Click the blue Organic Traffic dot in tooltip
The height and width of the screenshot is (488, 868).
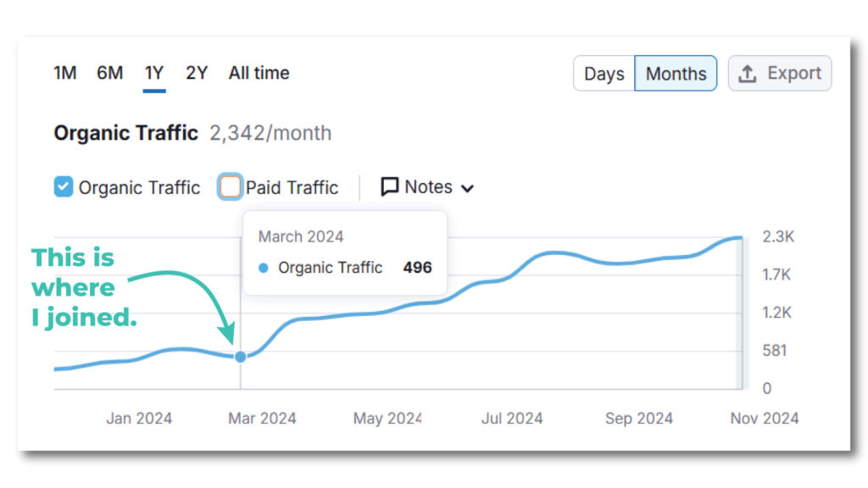pyautogui.click(x=264, y=268)
